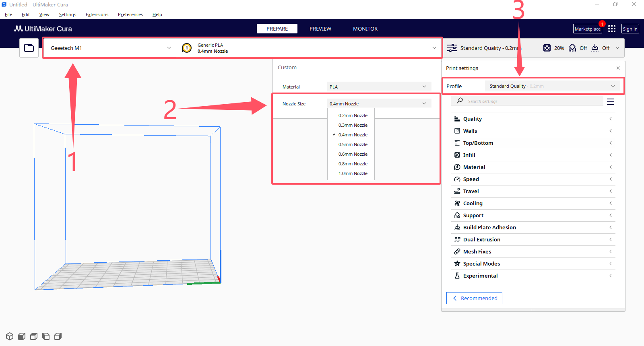Screen dimensions: 644x346
Task: Switch to the MONITOR stage tab
Action: pyautogui.click(x=365, y=29)
